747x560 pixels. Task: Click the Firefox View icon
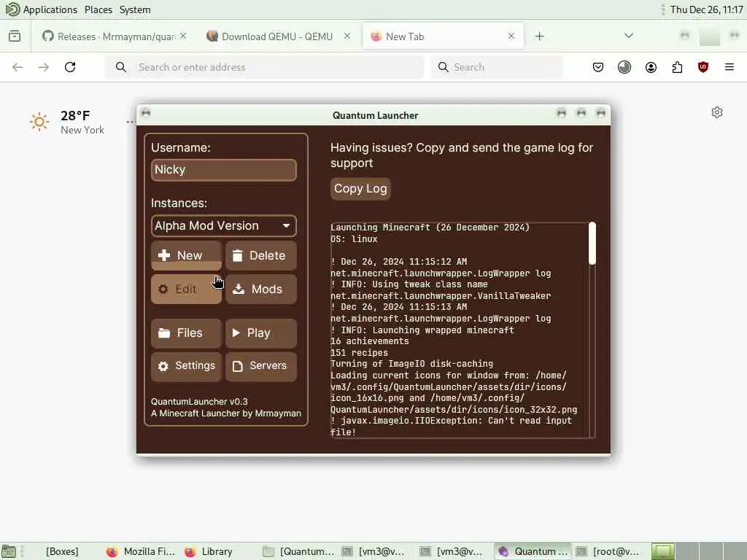tap(15, 36)
